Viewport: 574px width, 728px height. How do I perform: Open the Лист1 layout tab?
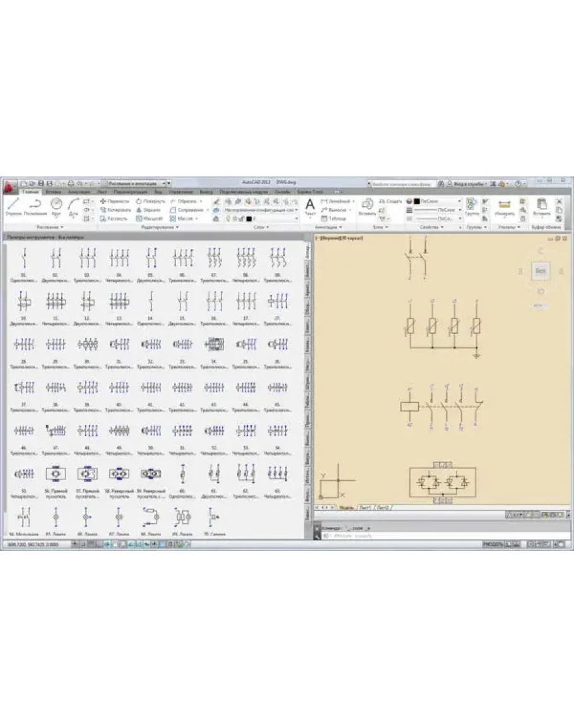(x=366, y=507)
